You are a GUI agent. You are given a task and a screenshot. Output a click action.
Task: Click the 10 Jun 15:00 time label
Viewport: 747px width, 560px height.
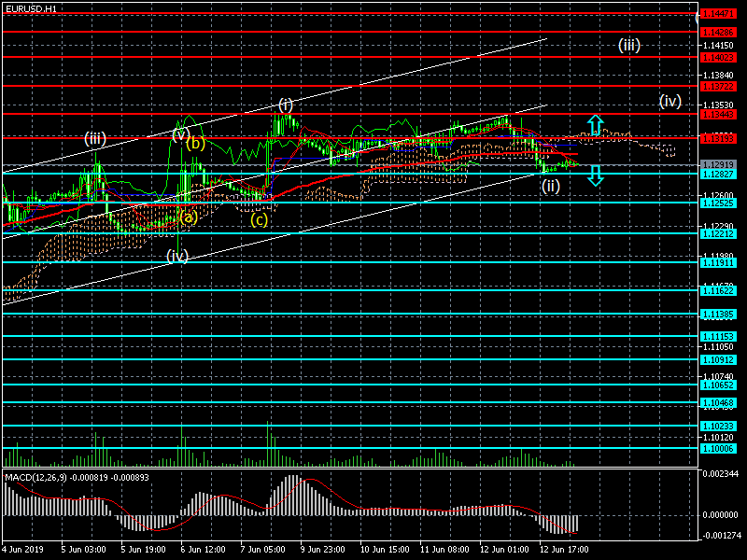(x=385, y=550)
